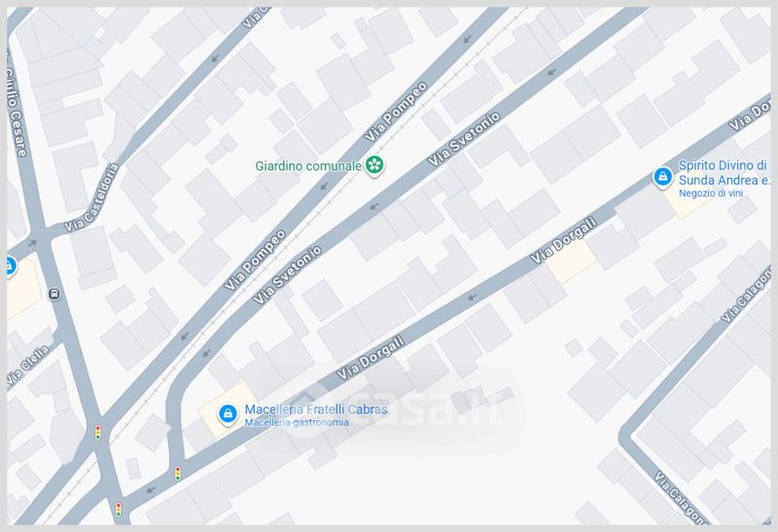Click Via Pompeo label nearest Giardino comunale
The height and width of the screenshot is (532, 778).
pyautogui.click(x=396, y=112)
